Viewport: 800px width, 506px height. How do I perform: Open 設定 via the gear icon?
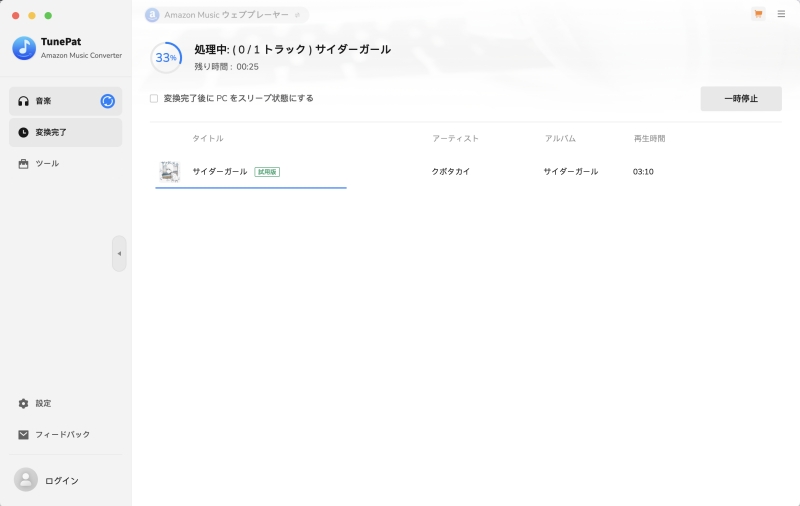click(23, 403)
